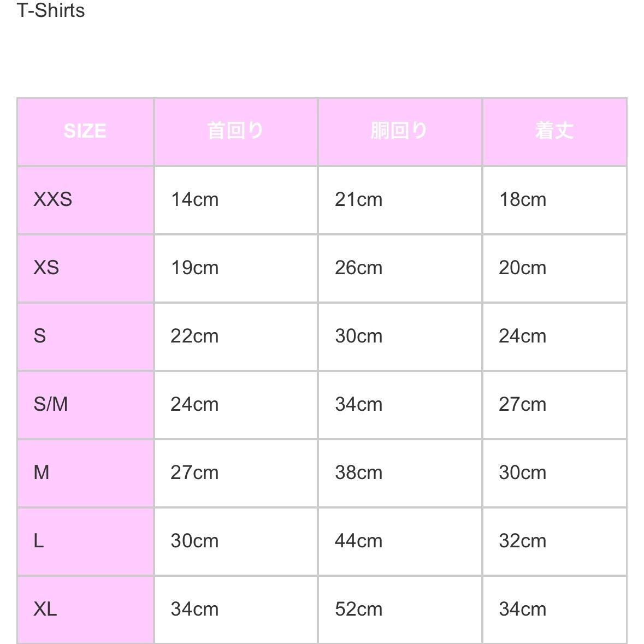Select the 44cm girth cell for L

[x=358, y=541]
